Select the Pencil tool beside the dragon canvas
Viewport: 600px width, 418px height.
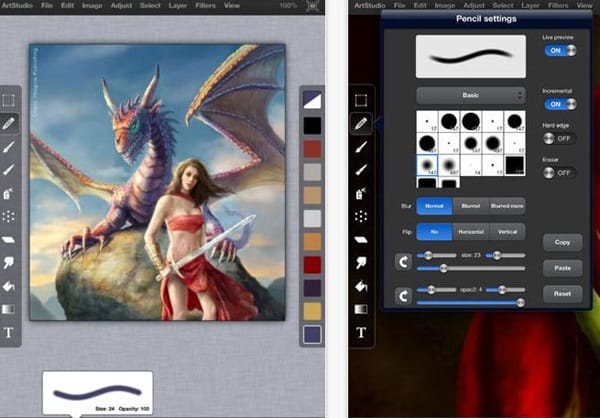[x=8, y=123]
